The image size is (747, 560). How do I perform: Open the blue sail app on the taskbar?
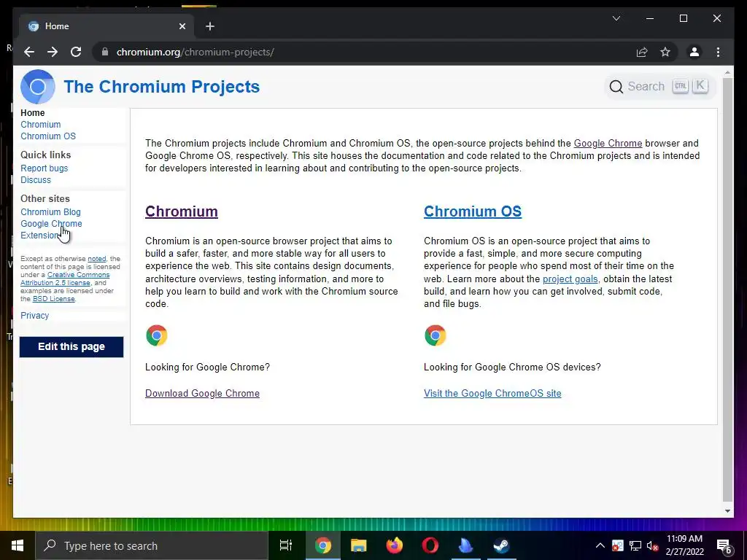click(x=465, y=545)
